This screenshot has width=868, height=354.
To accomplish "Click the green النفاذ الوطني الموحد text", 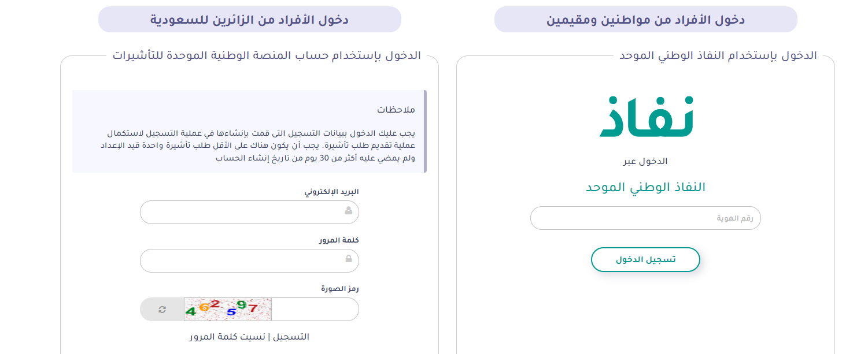I will coord(645,187).
